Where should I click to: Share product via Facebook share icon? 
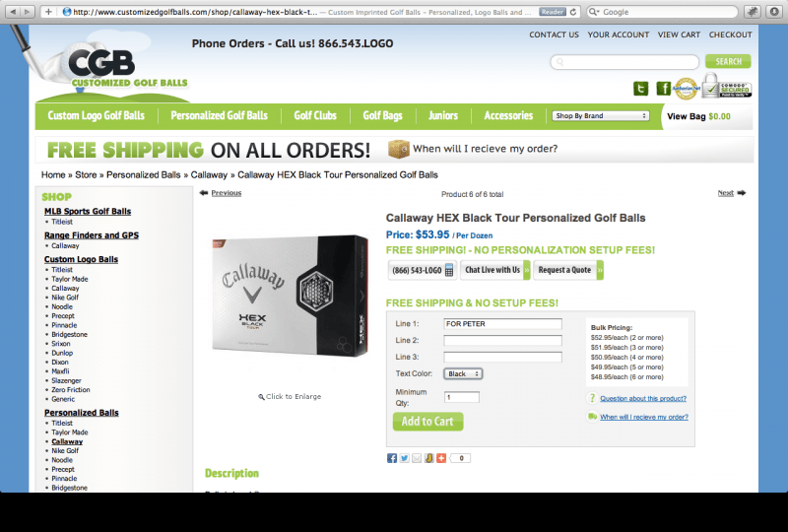pyautogui.click(x=392, y=458)
